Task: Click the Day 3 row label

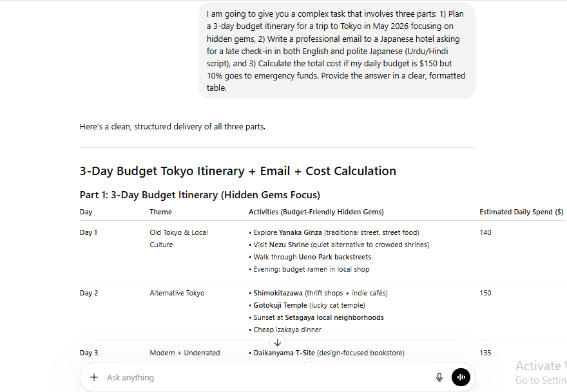Action: pos(89,353)
